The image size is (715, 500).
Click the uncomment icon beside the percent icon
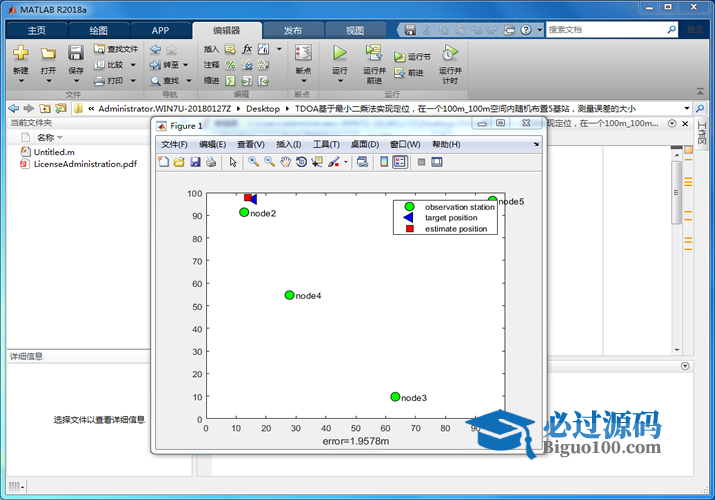click(x=247, y=65)
